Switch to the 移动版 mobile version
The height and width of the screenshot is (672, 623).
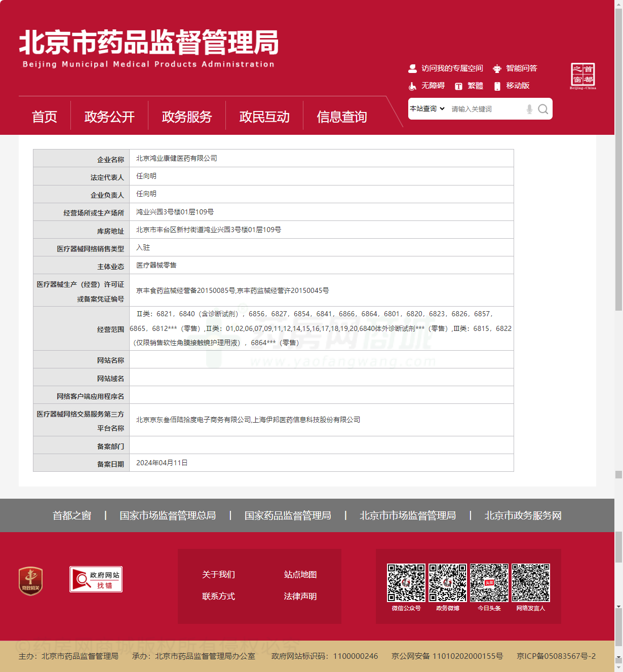click(512, 86)
